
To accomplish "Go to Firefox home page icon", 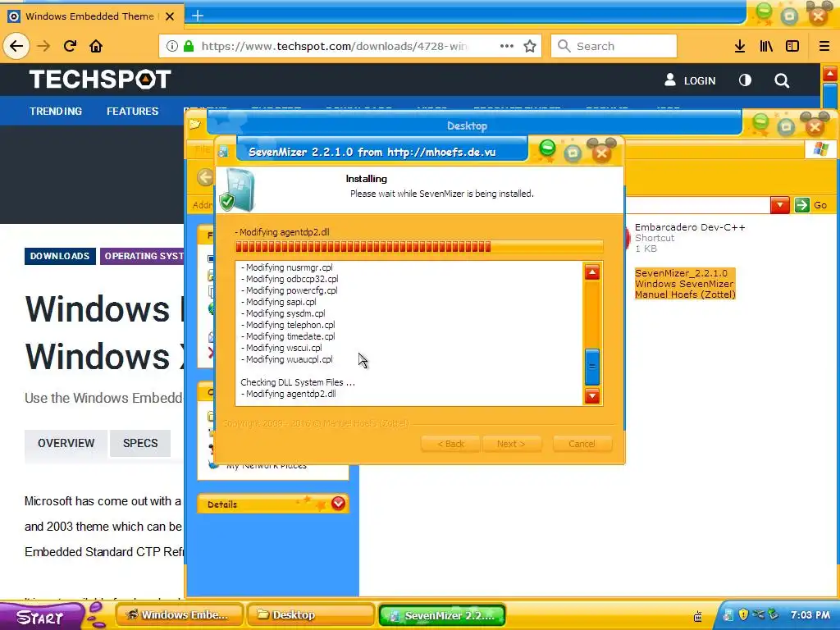I will (x=96, y=46).
